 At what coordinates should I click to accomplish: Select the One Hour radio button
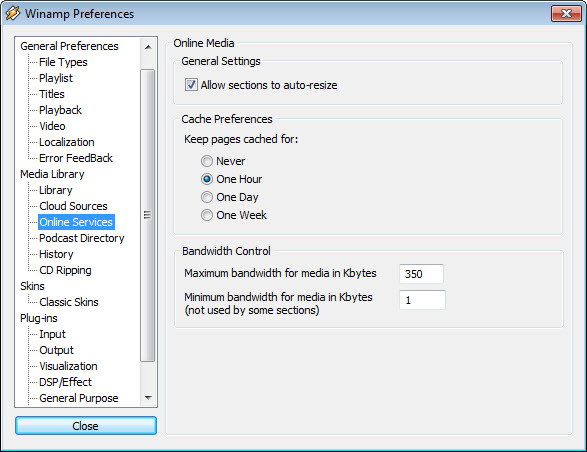pos(207,179)
